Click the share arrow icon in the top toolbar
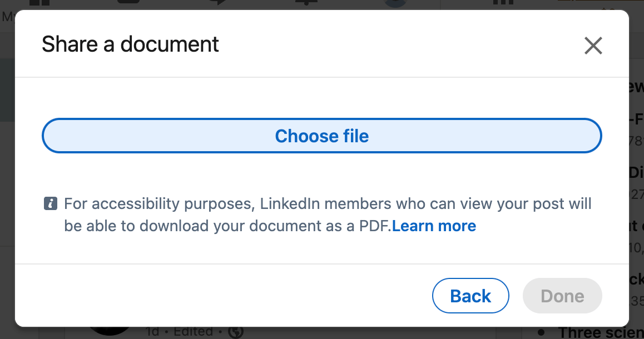This screenshot has width=644, height=339. [x=219, y=3]
